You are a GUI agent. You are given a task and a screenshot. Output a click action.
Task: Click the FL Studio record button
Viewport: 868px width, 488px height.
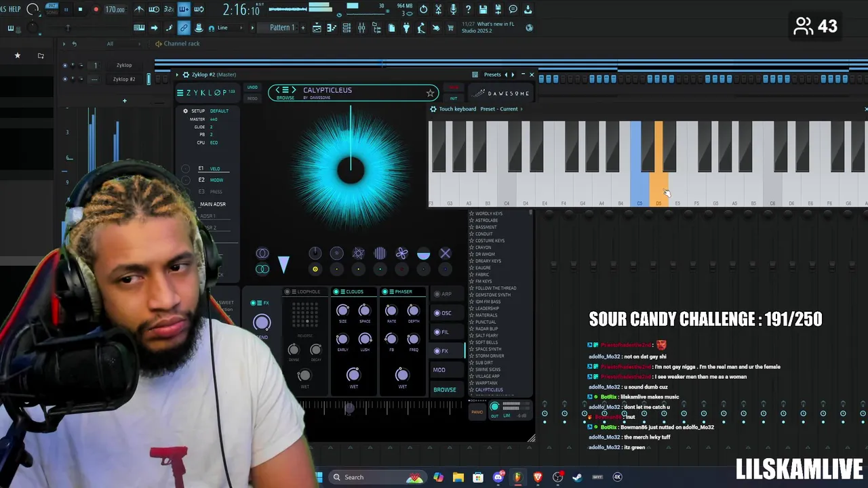[x=96, y=9]
